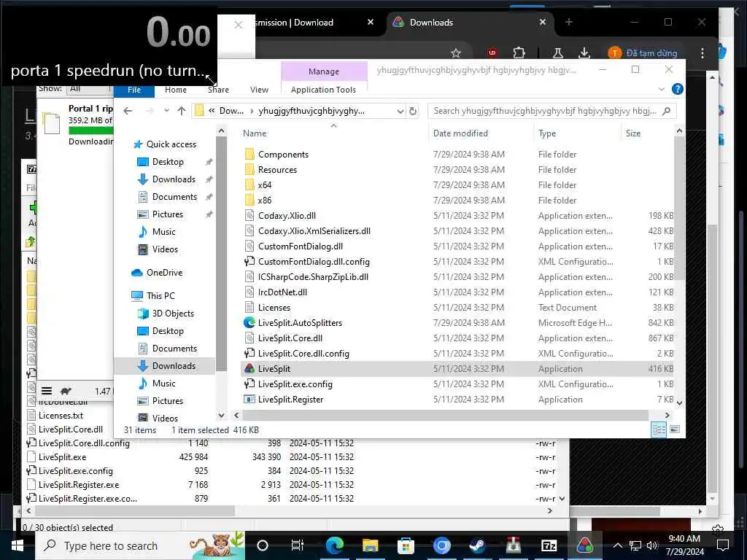Open Chrome downloads tray icon

(x=584, y=52)
